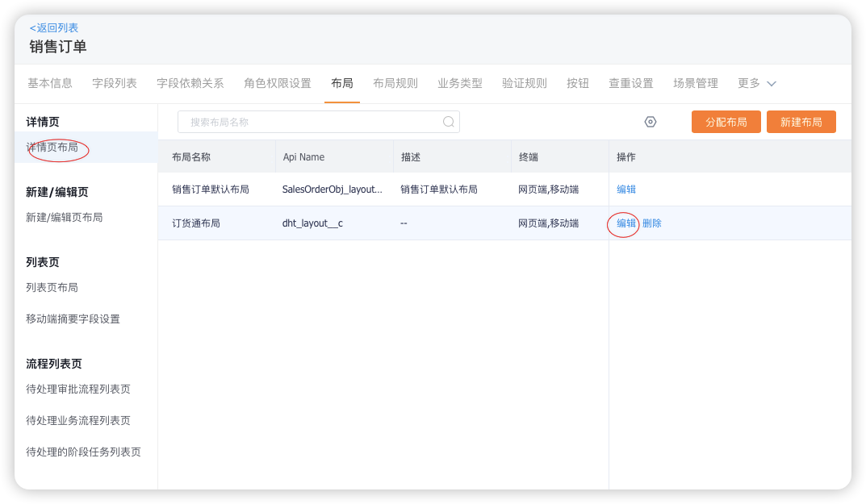Switch to the 布局规则 tab
The height and width of the screenshot is (504, 866).
pos(395,83)
